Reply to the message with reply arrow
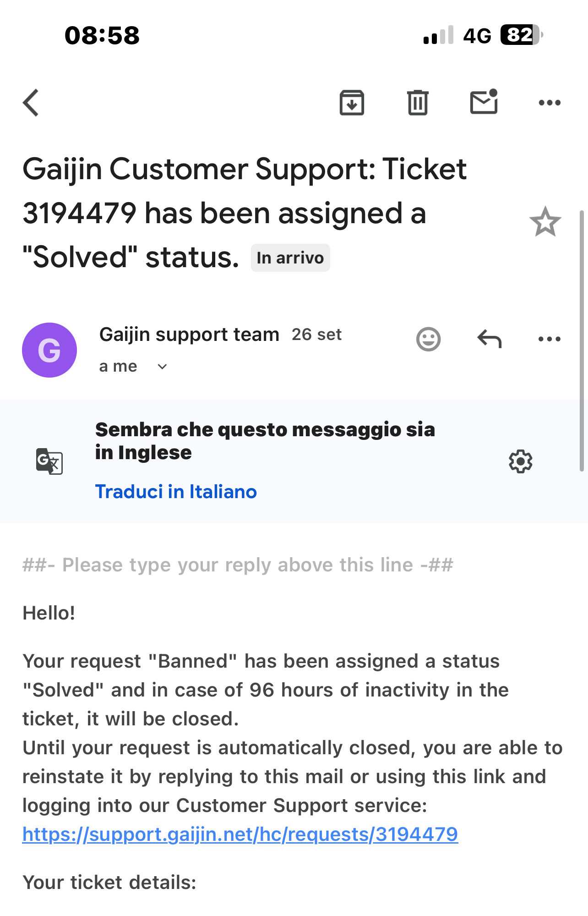 (489, 339)
